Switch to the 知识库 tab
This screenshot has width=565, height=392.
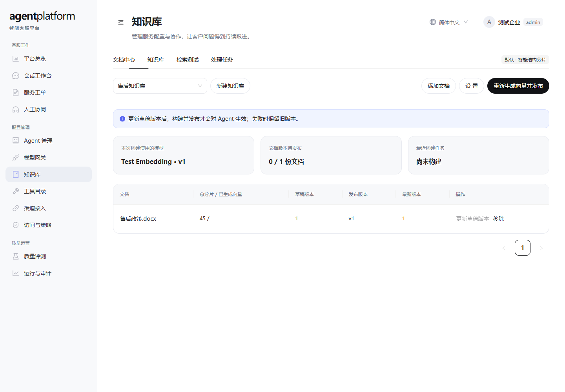[x=156, y=60]
